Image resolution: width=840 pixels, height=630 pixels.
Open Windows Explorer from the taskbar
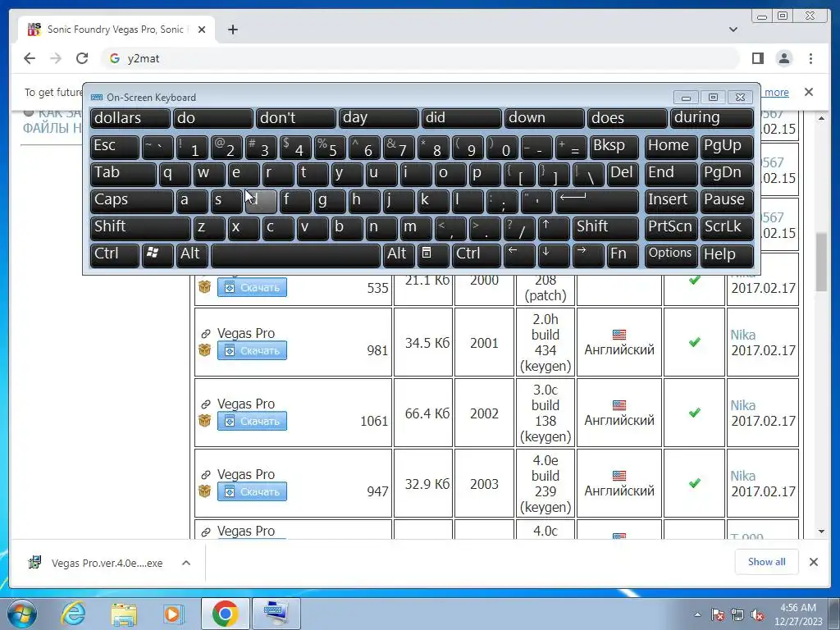tap(124, 614)
